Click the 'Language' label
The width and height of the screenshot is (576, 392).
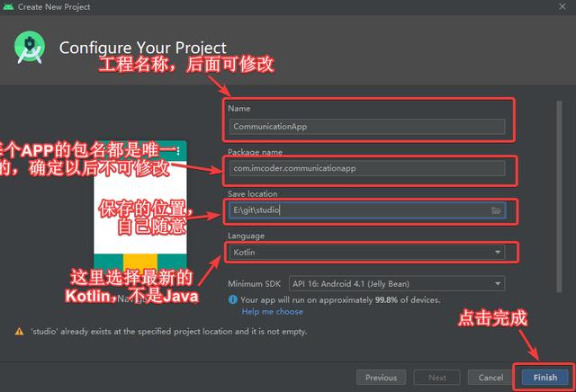246,236
